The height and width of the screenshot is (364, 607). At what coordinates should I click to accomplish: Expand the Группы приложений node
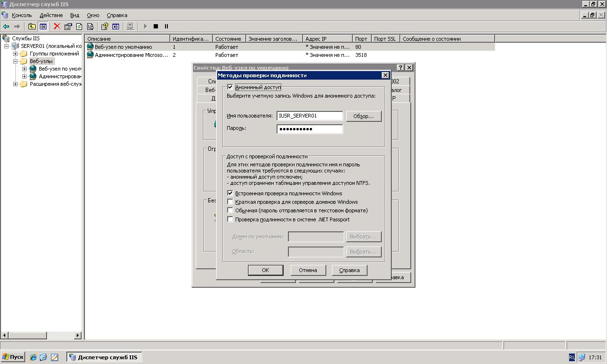coord(15,54)
